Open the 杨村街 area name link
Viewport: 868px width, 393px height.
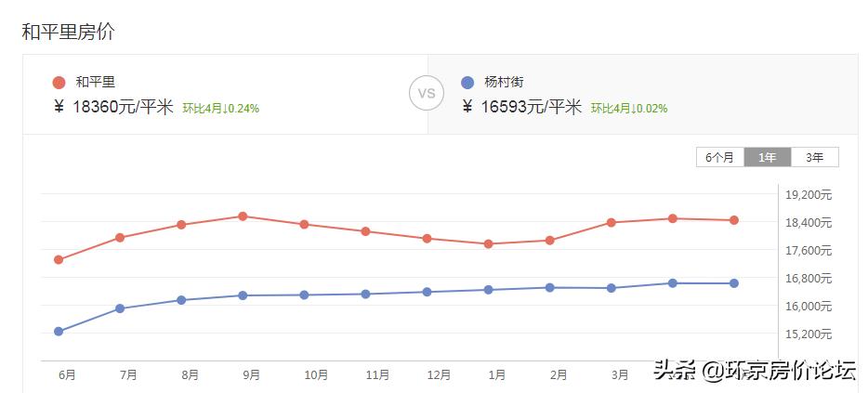click(x=504, y=83)
